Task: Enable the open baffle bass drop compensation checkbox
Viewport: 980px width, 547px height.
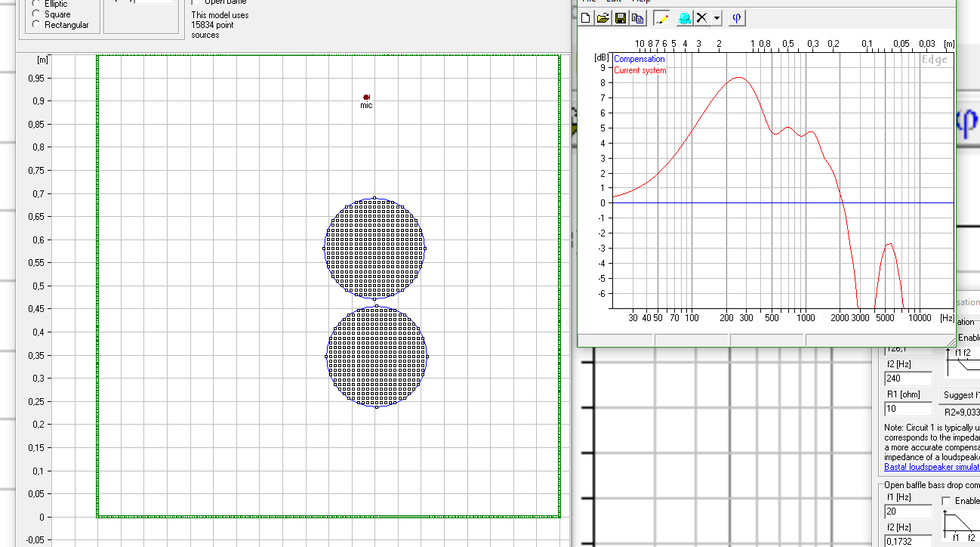Action: pyautogui.click(x=946, y=501)
